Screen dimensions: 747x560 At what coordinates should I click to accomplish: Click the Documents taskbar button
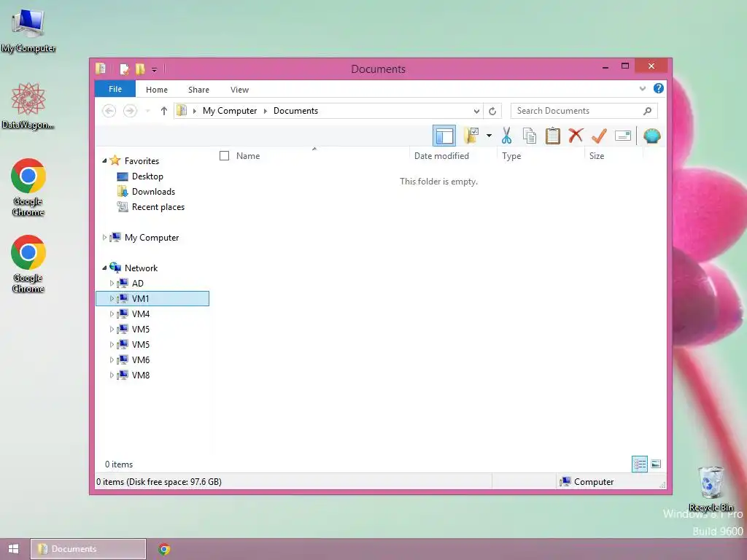click(x=88, y=549)
